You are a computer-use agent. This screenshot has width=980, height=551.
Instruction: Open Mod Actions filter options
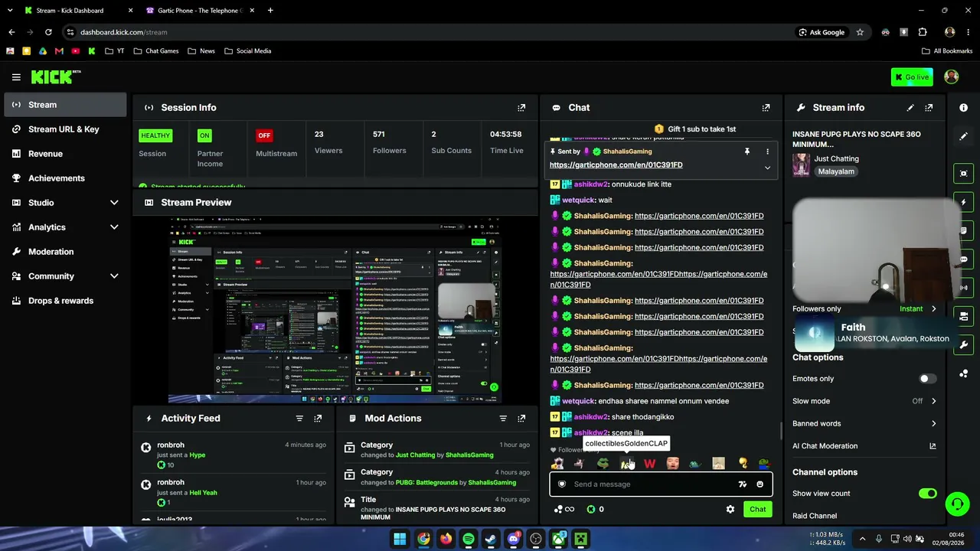click(x=503, y=419)
